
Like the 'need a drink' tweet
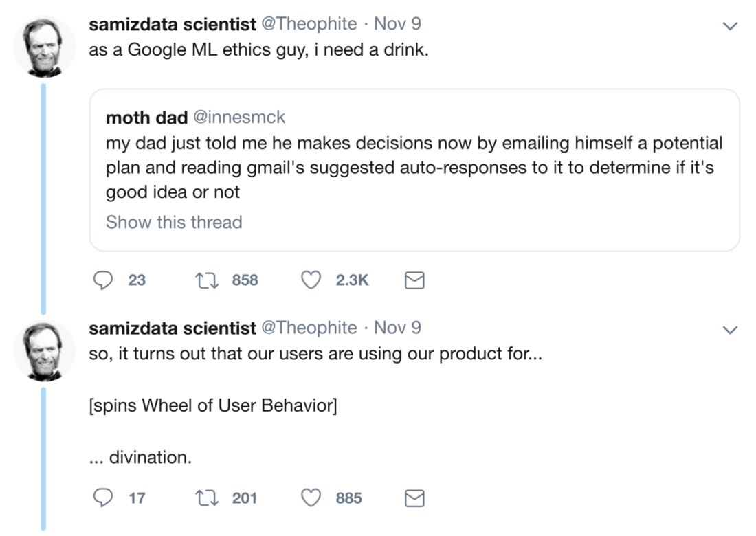tap(312, 280)
